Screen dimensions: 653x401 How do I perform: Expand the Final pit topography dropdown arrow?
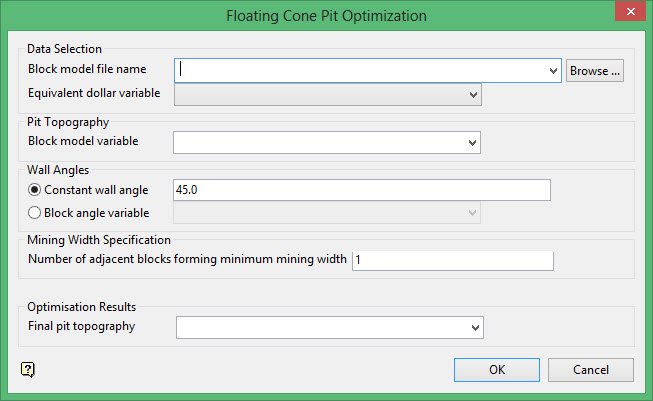coord(474,327)
